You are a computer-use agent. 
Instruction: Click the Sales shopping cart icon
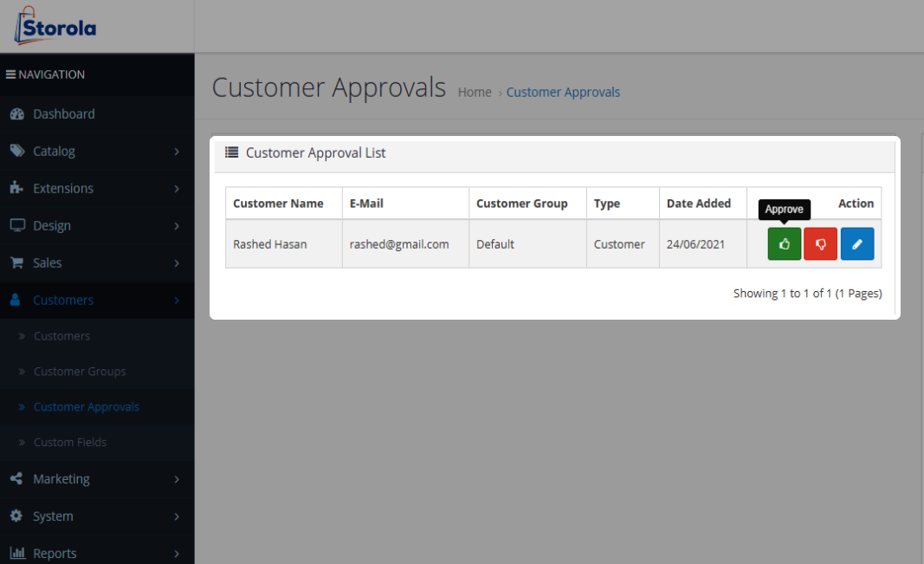click(16, 263)
